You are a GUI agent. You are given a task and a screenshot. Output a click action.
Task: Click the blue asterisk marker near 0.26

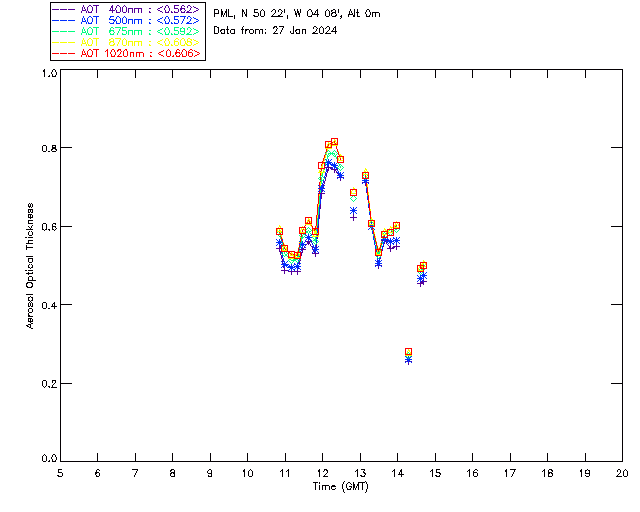(408, 360)
